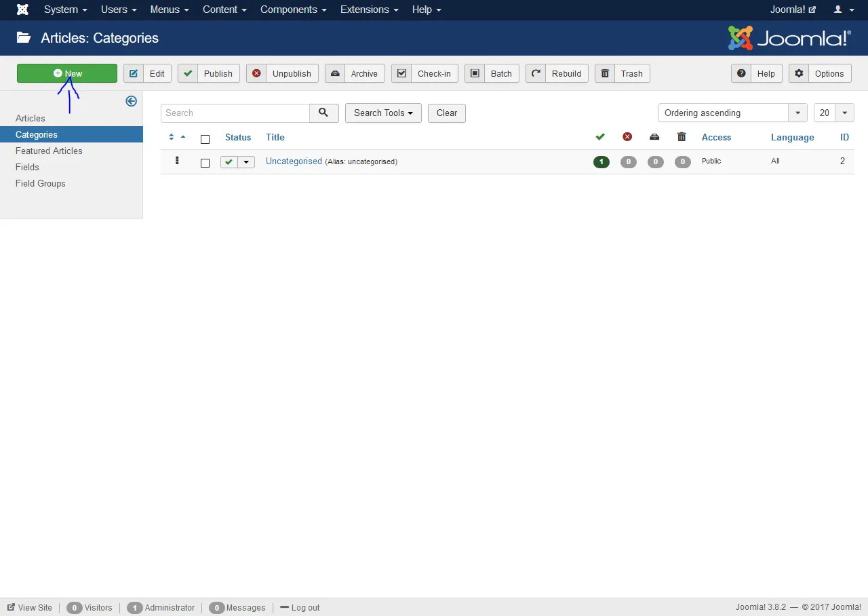868x616 pixels.
Task: Click trashed count badge for Uncategorised
Action: 683,162
